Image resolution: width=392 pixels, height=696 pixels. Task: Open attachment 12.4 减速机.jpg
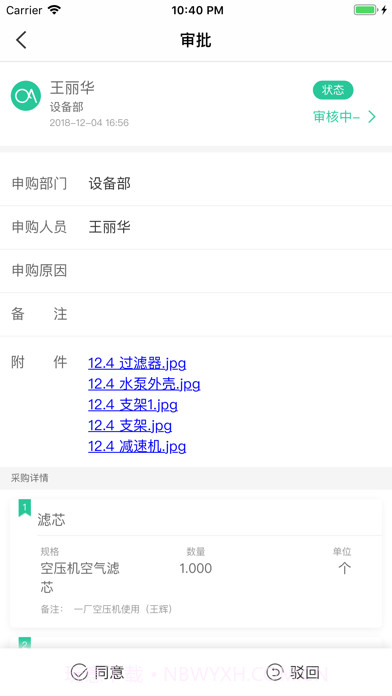coord(137,447)
